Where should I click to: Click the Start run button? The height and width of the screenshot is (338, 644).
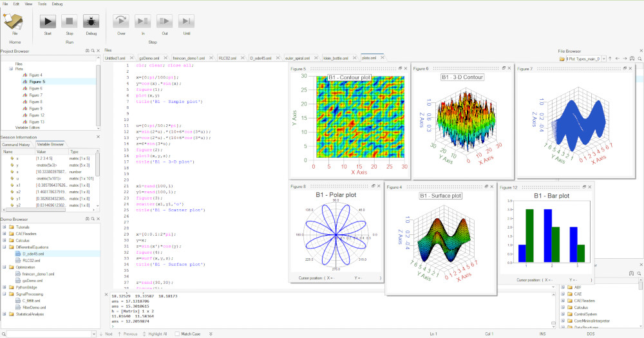click(x=48, y=21)
